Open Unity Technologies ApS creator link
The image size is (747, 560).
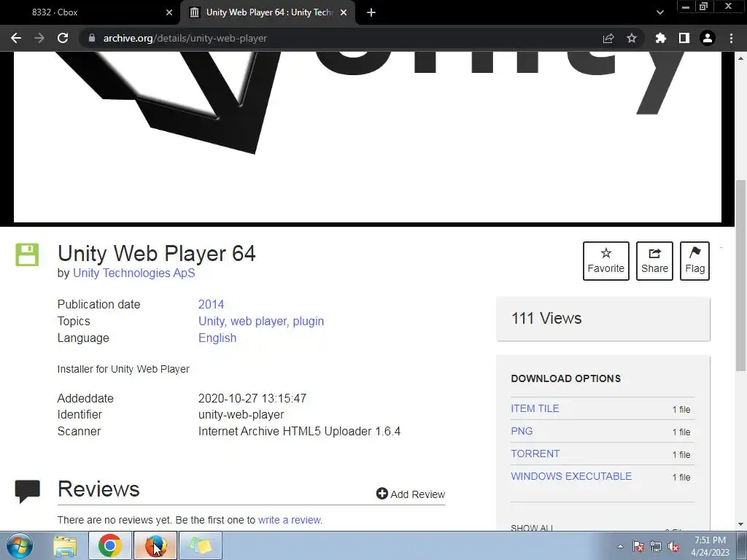[x=134, y=273]
